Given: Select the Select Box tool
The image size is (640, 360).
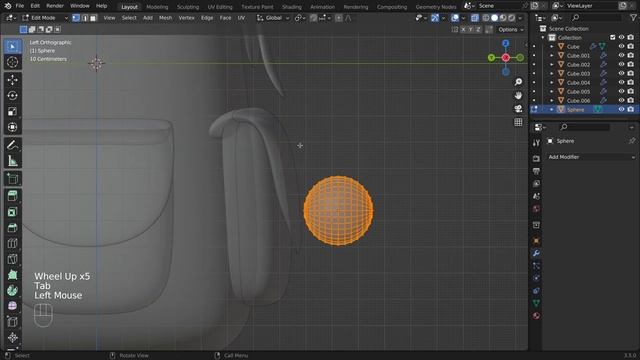Looking at the screenshot, I should tap(13, 46).
